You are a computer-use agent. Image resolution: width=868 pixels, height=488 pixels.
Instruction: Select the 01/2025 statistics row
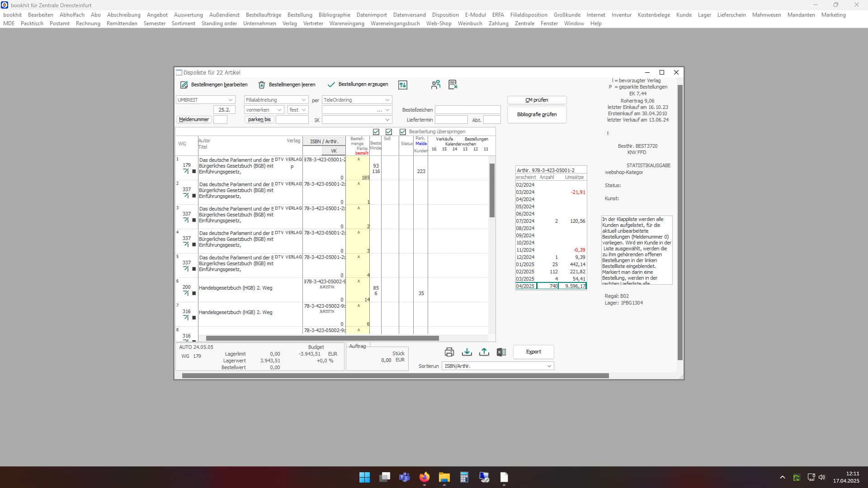tap(551, 264)
